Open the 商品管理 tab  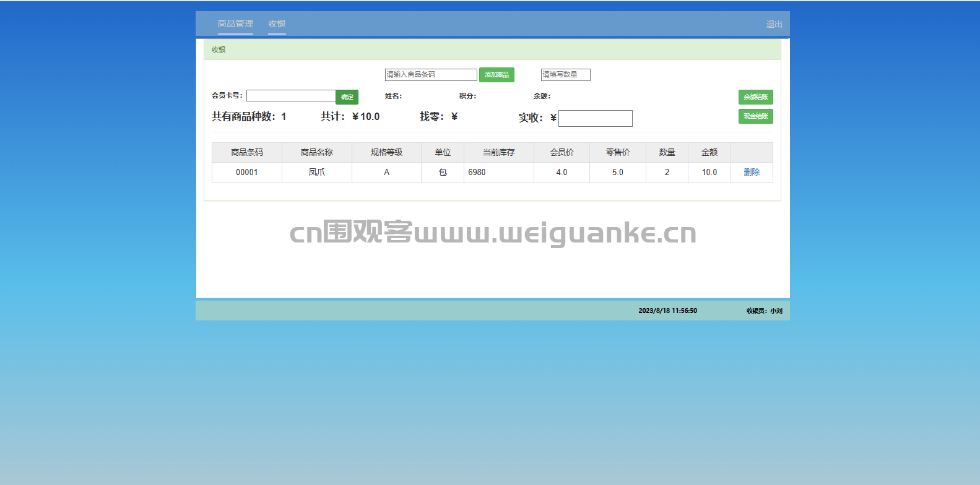click(235, 24)
